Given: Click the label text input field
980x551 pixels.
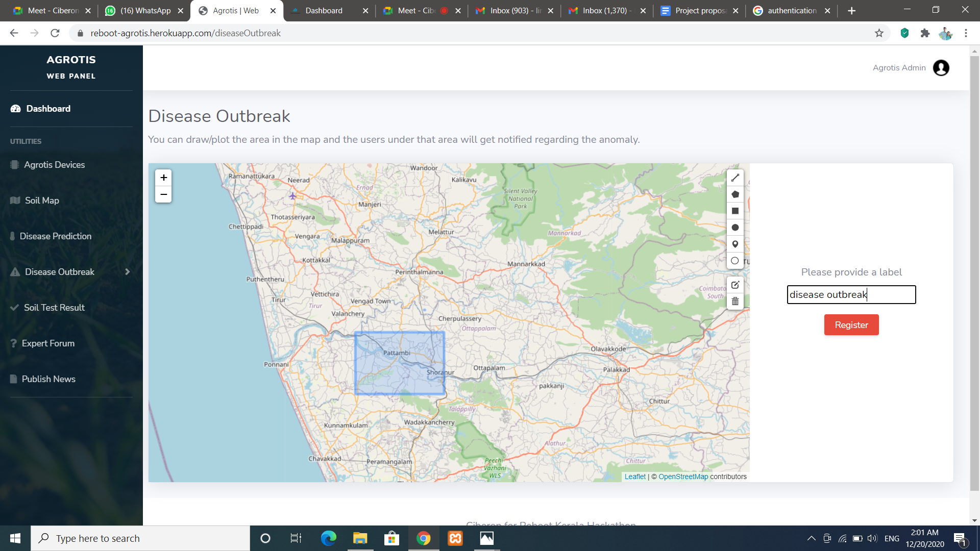Looking at the screenshot, I should tap(851, 294).
